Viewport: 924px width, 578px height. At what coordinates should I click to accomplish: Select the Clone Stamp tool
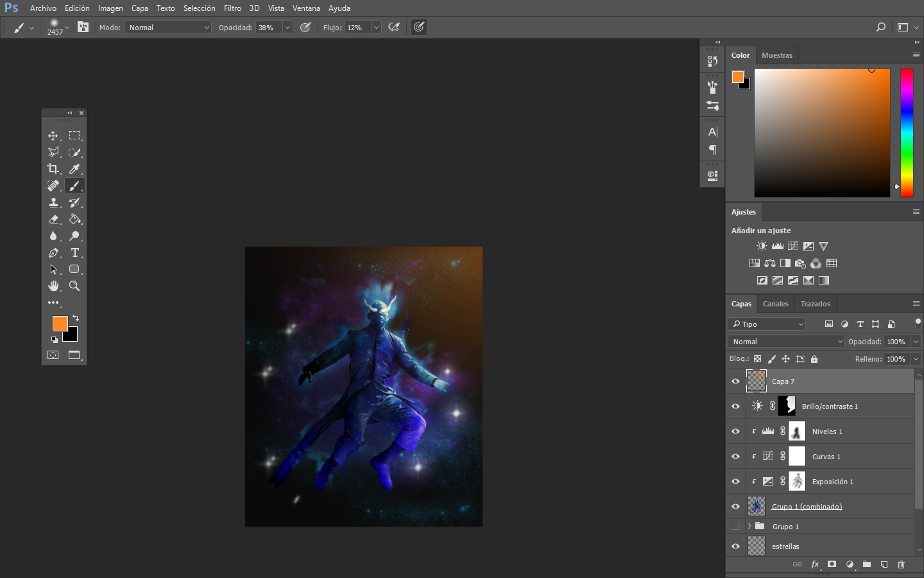coord(53,202)
